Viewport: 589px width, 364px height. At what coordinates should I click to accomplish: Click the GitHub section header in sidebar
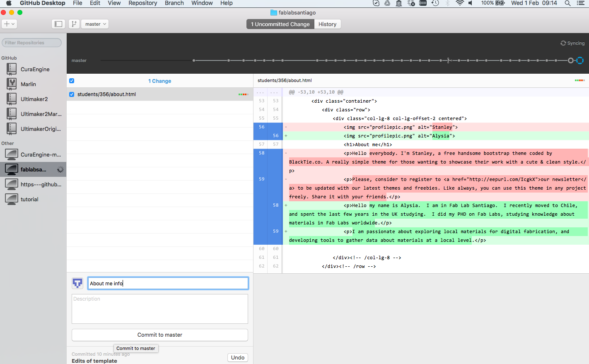(9, 58)
